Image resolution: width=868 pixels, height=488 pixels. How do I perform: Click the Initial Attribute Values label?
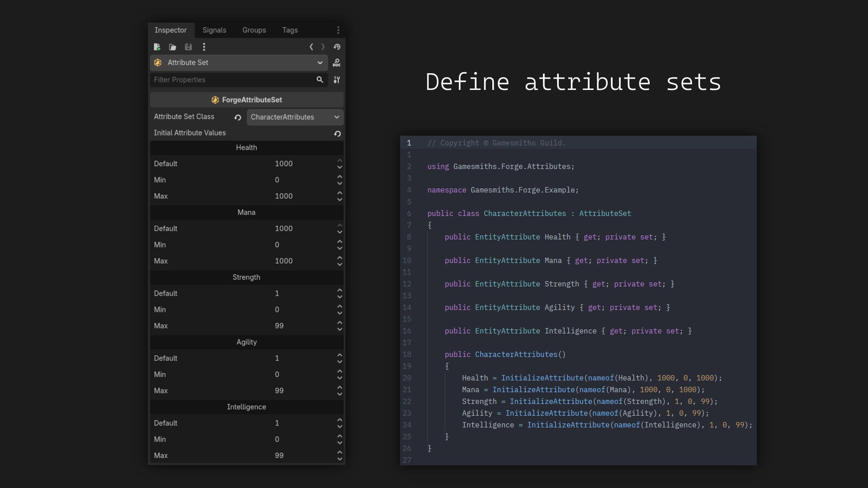point(189,133)
